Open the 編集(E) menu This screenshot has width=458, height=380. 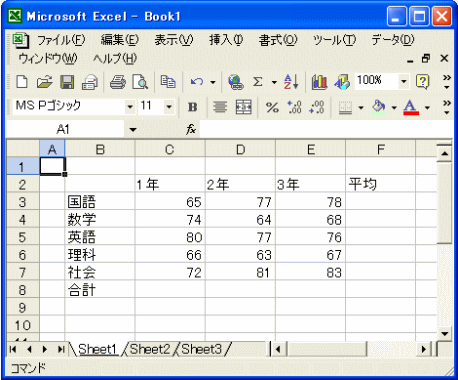coord(120,40)
